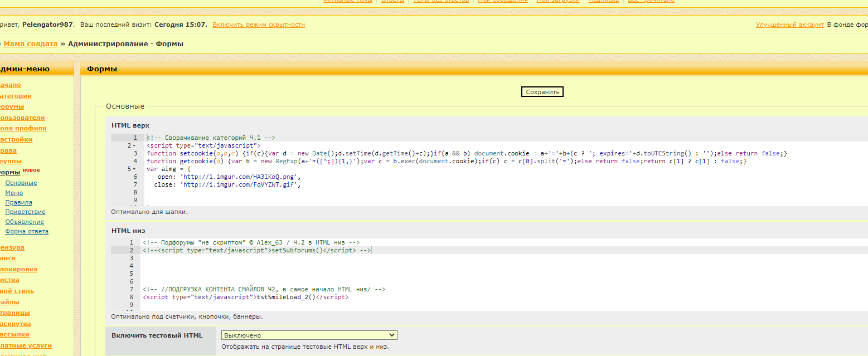
Task: Click Включить режим скрытности link
Action: click(x=259, y=25)
